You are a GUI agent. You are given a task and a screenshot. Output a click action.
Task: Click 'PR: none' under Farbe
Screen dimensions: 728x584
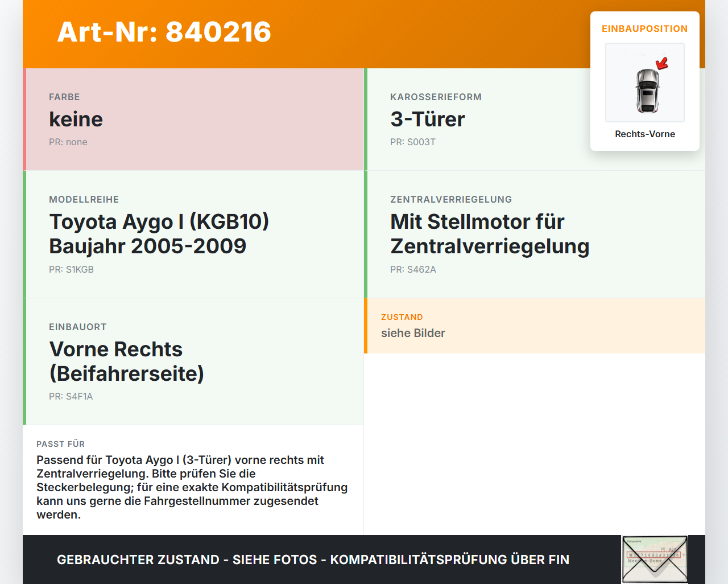pyautogui.click(x=68, y=142)
